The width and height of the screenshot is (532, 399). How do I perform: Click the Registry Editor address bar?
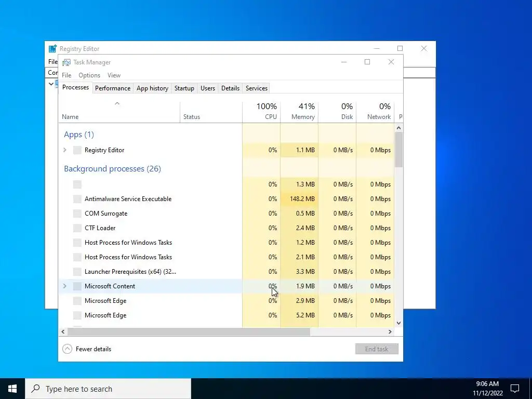pyautogui.click(x=419, y=72)
